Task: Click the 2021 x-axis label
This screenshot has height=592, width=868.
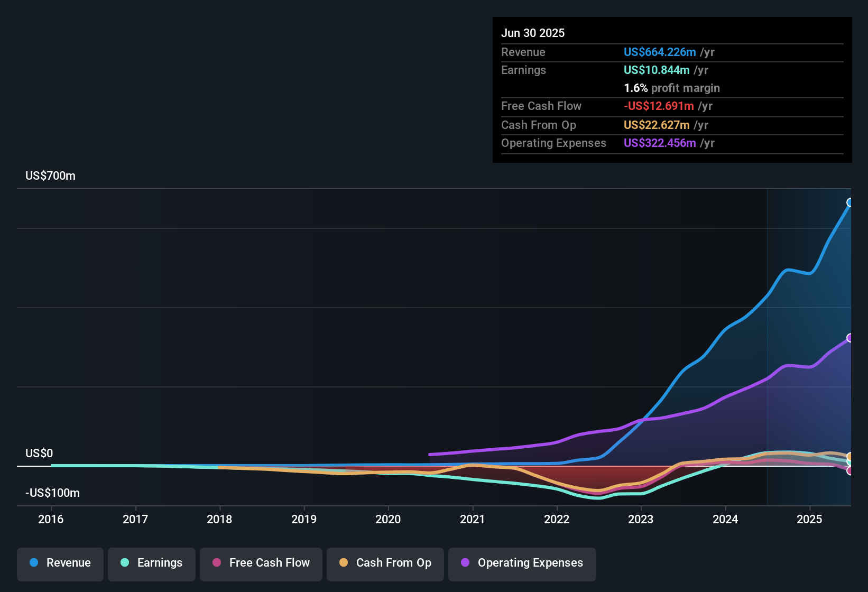Action: tap(473, 519)
